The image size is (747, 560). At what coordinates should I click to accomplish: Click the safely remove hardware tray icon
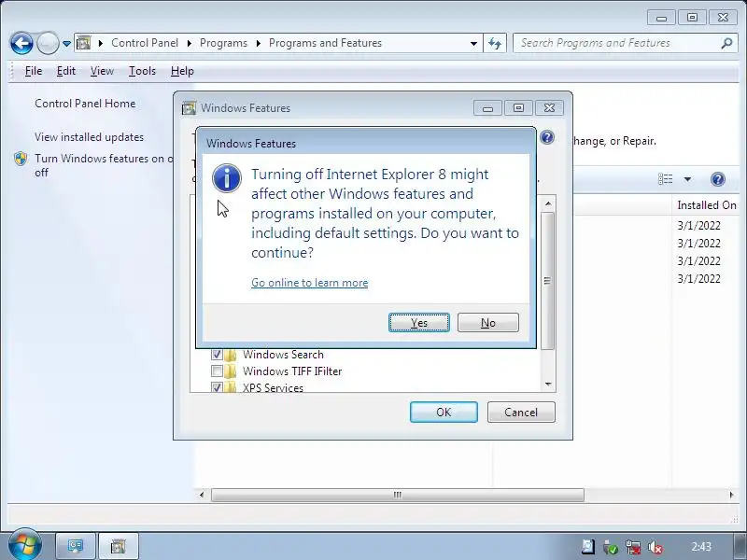pos(611,547)
